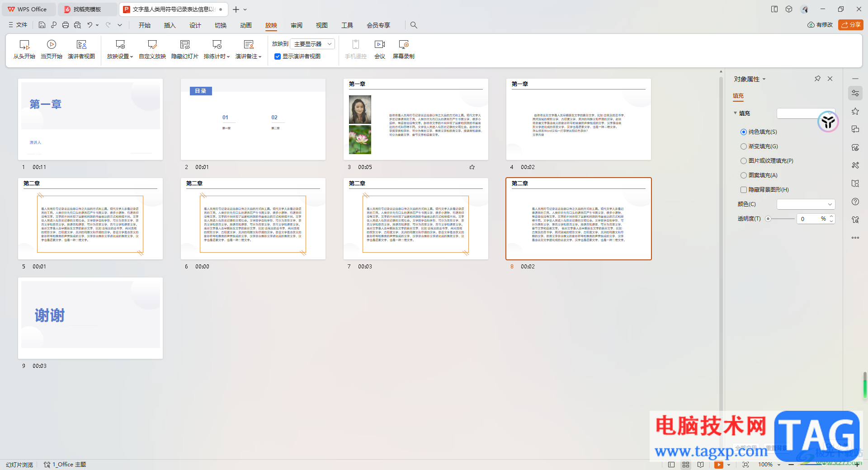Hide slide (隐藏幻灯片) button

tap(185, 49)
